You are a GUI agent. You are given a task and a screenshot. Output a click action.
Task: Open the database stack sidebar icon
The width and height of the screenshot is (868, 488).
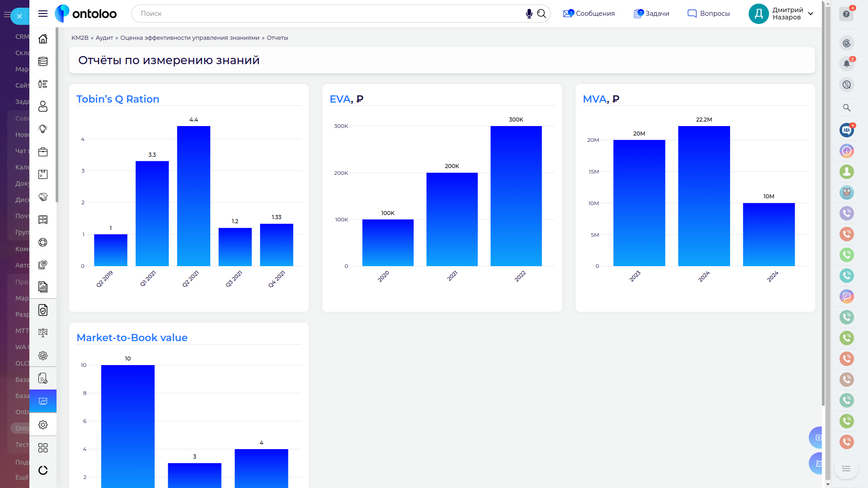pos(43,61)
